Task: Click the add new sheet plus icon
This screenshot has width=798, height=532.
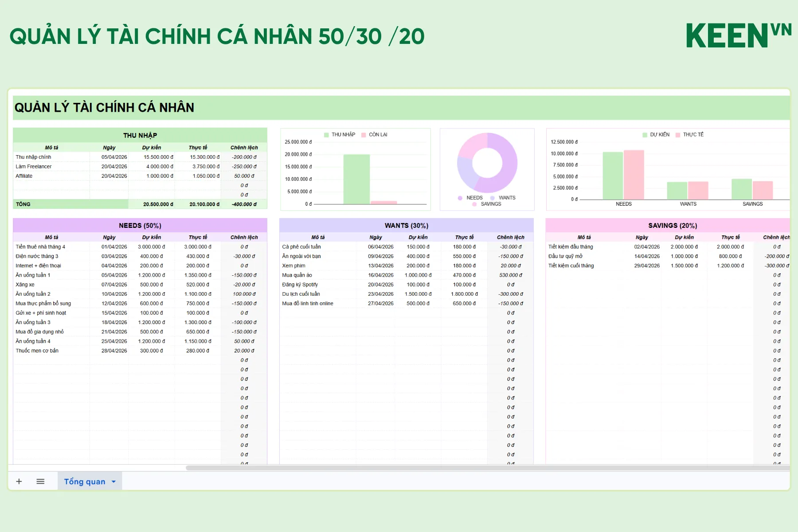Action: [x=19, y=481]
